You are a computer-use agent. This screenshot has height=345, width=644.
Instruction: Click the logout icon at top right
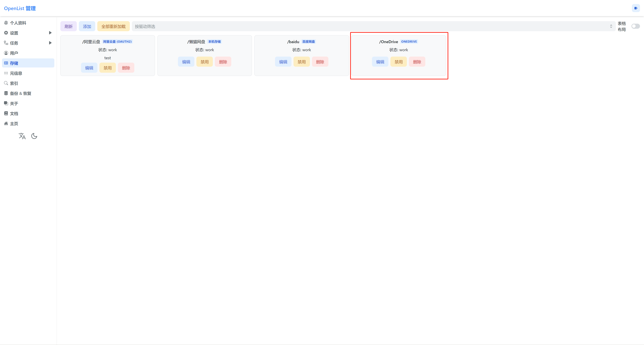(x=636, y=8)
